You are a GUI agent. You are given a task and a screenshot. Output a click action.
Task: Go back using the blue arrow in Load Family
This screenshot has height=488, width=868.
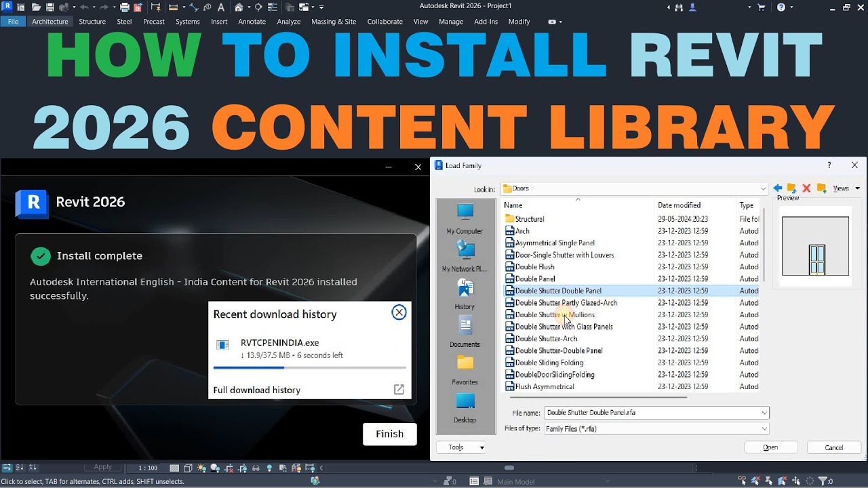coord(777,188)
